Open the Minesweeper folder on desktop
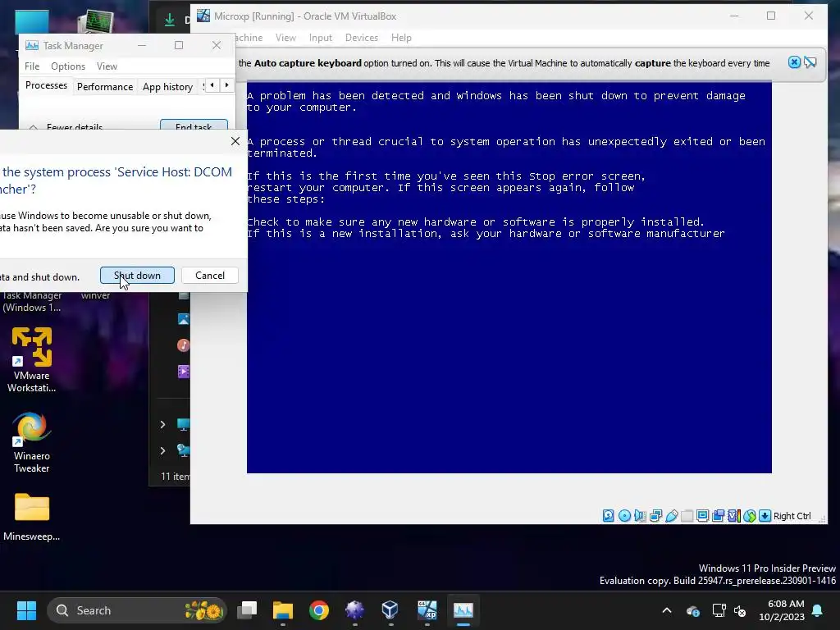Image resolution: width=840 pixels, height=630 pixels. (x=32, y=517)
